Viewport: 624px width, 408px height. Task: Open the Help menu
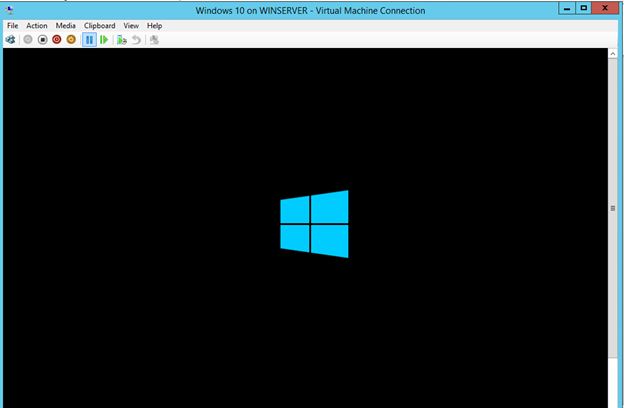pos(154,25)
